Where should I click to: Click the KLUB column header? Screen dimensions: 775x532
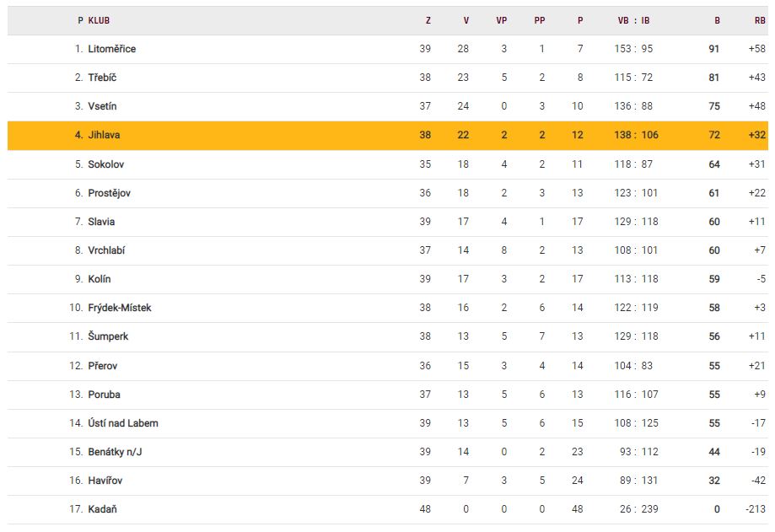[x=99, y=20]
